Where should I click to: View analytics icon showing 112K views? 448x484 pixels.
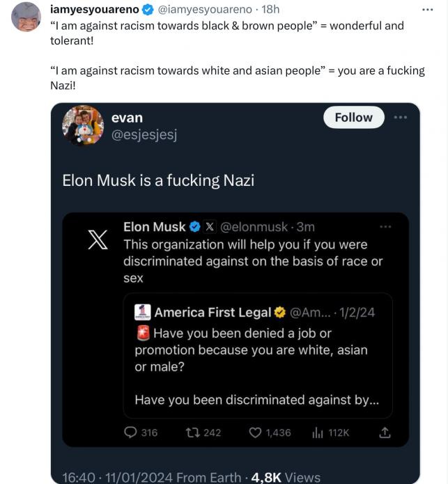point(317,432)
